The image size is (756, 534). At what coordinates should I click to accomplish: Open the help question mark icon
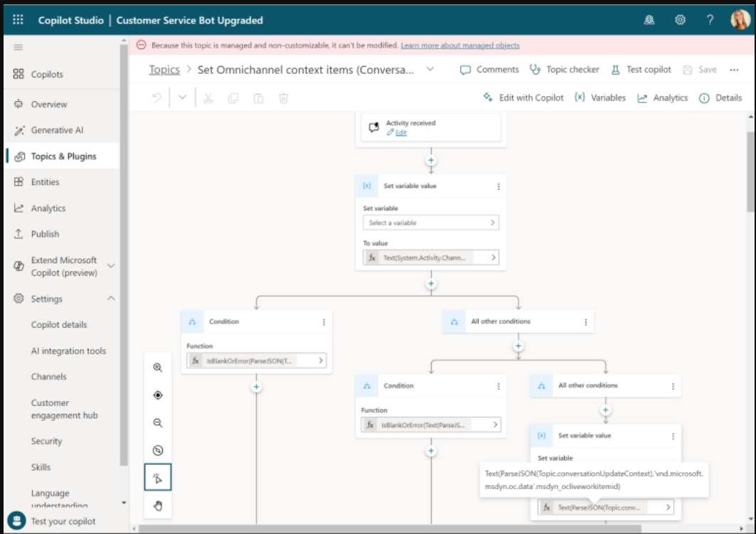pos(710,20)
